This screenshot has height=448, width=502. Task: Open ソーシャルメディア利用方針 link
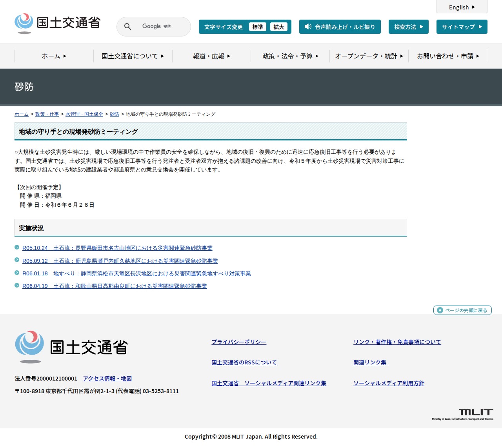389,383
